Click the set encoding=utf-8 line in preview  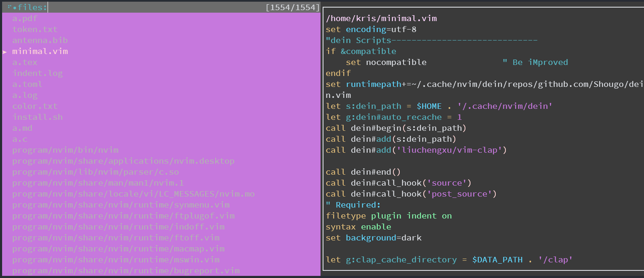(x=371, y=29)
